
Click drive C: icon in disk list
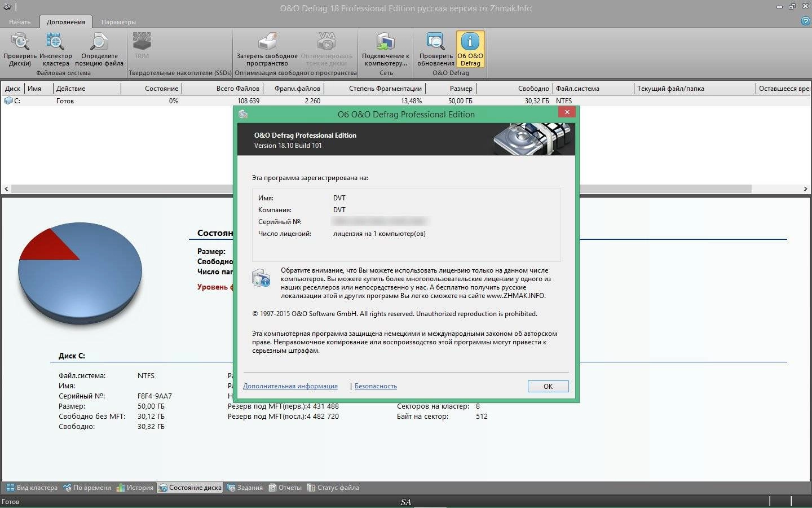[8, 100]
